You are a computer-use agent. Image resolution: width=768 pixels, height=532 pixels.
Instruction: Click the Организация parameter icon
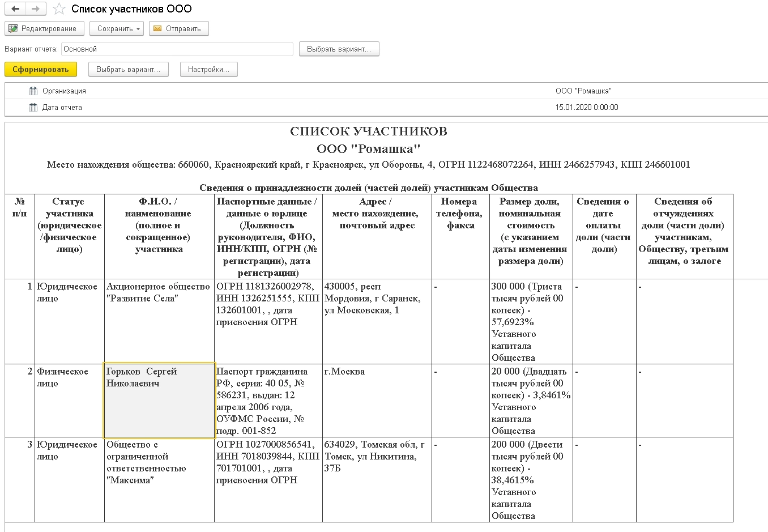click(33, 91)
